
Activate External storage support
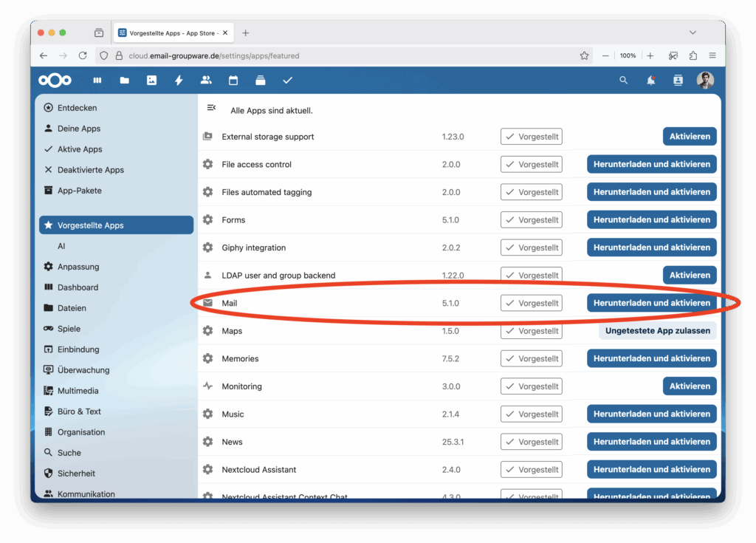[690, 137]
